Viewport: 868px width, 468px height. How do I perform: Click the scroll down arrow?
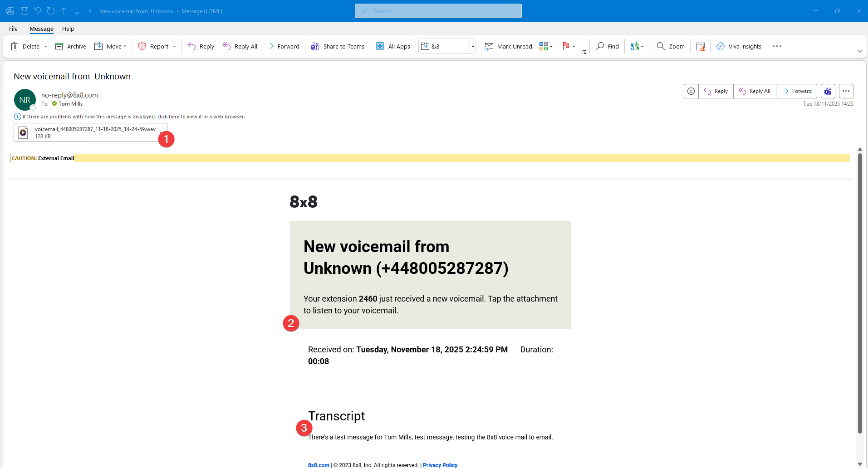[860, 464]
